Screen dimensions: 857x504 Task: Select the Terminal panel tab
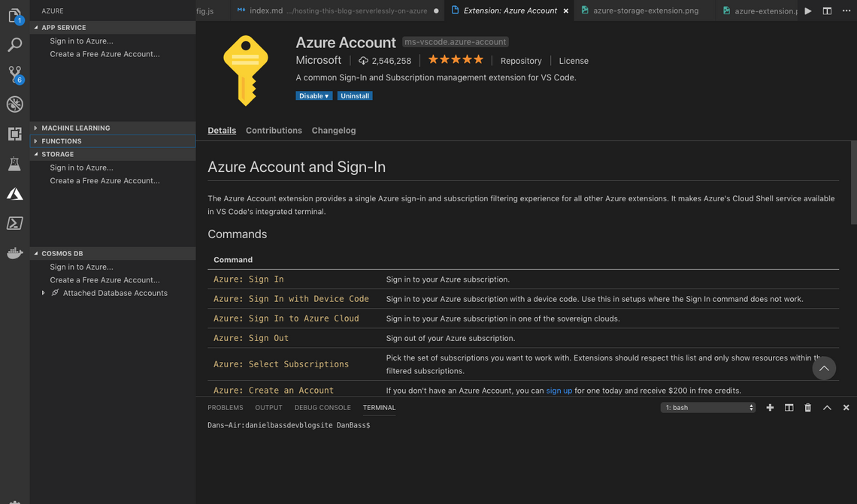(x=379, y=408)
